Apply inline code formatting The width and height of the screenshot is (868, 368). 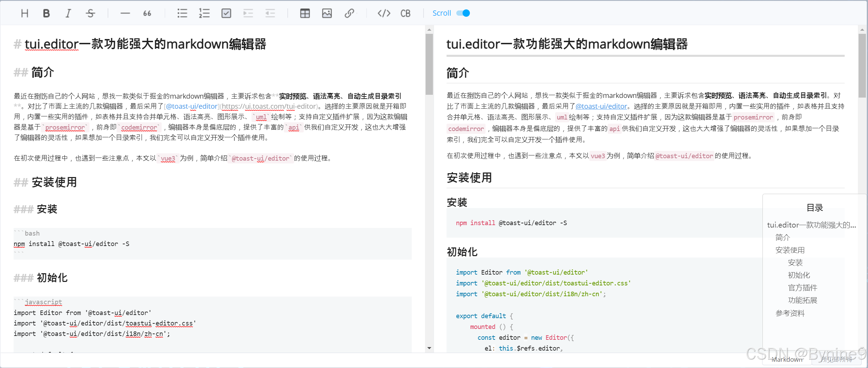(x=383, y=13)
